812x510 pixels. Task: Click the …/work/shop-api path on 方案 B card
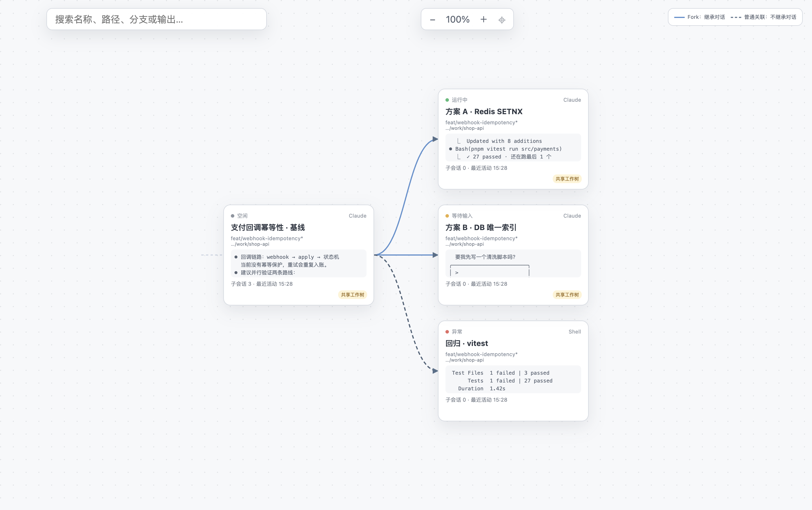point(464,244)
